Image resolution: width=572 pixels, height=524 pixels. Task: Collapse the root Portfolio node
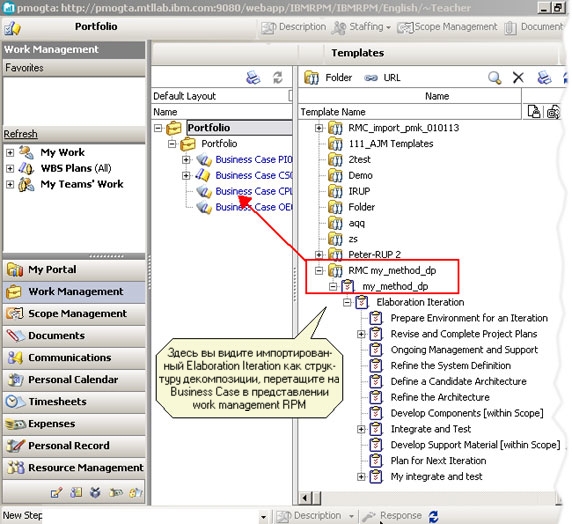tap(158, 128)
